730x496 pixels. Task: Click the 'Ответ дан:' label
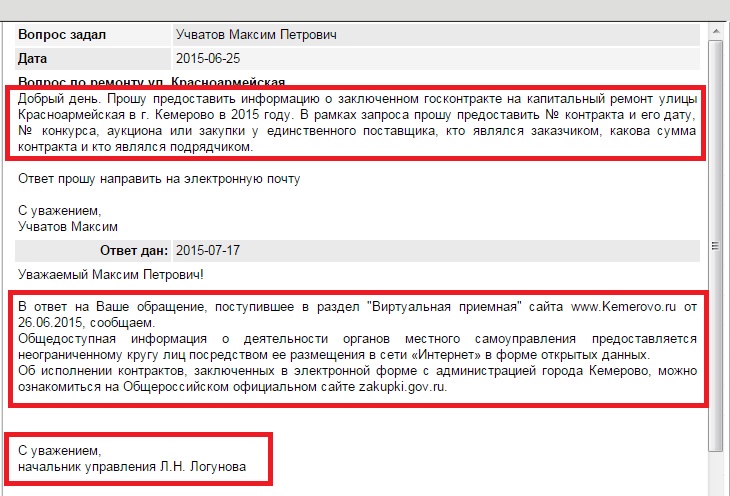click(x=134, y=251)
